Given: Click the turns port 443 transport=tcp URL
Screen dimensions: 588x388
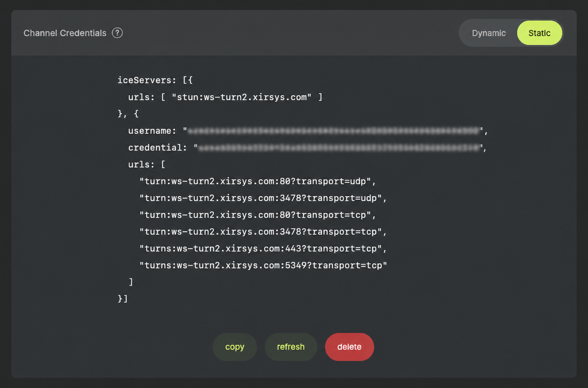Looking at the screenshot, I should click(x=260, y=248).
